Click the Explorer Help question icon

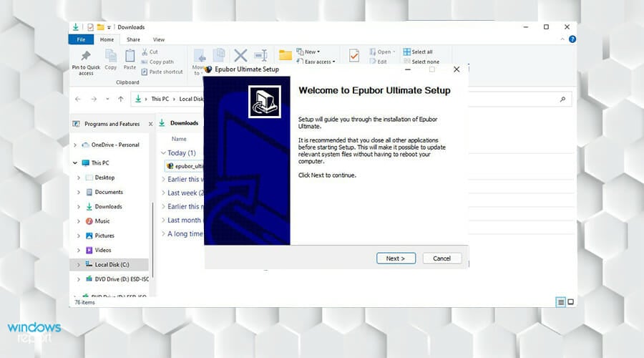pyautogui.click(x=572, y=39)
